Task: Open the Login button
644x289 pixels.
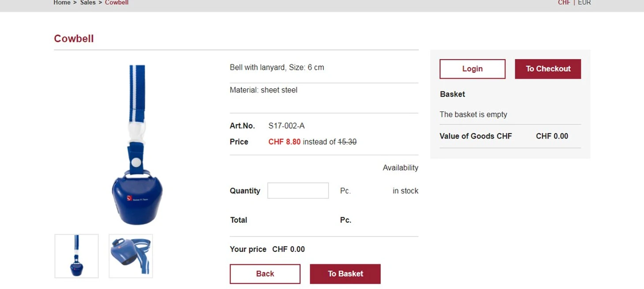Action: 472,69
